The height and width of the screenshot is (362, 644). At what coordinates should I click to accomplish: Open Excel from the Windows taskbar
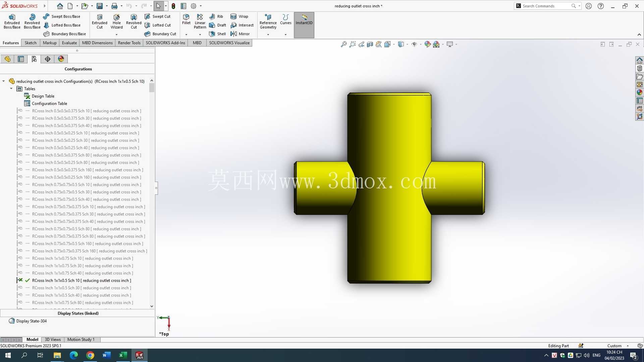pyautogui.click(x=123, y=355)
